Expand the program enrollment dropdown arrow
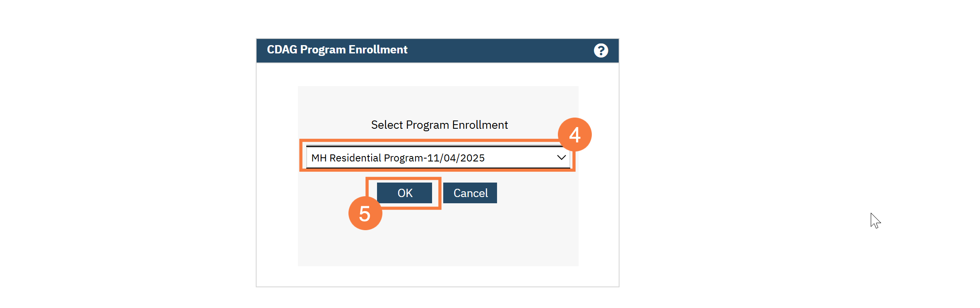The height and width of the screenshot is (308, 980). pos(561,158)
